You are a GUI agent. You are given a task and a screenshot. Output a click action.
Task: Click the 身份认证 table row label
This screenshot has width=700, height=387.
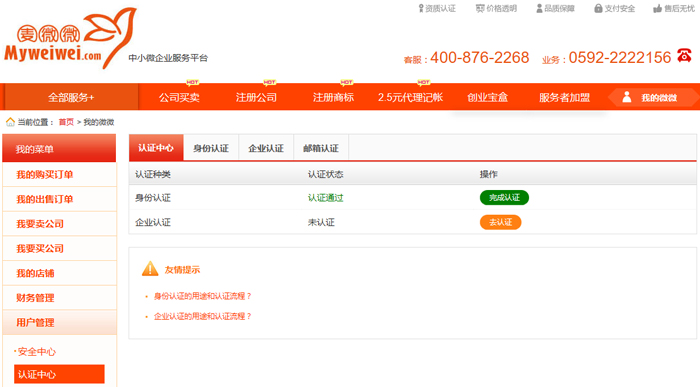153,198
